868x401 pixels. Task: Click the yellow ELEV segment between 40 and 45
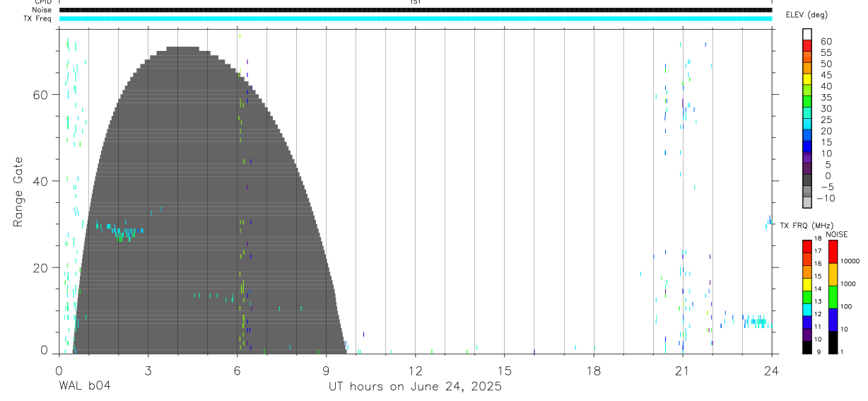(807, 80)
